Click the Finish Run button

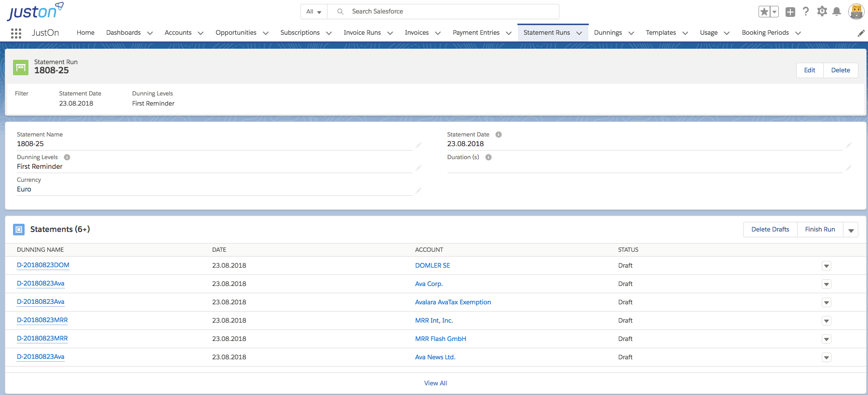pyautogui.click(x=820, y=229)
